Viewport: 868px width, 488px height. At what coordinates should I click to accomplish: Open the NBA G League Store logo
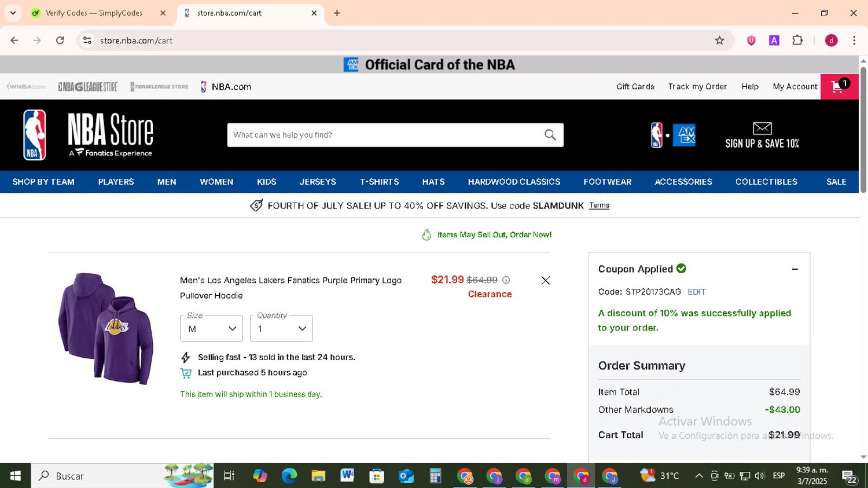tap(87, 87)
